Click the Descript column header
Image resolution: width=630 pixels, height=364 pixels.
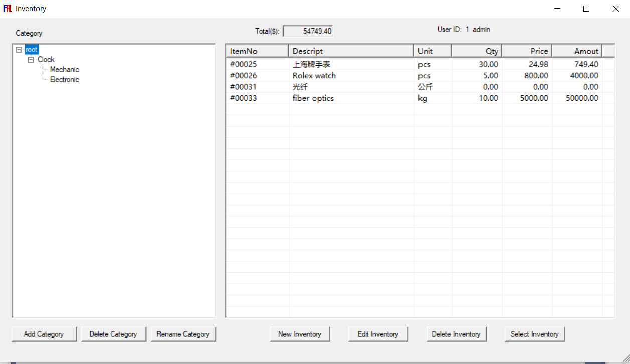351,51
